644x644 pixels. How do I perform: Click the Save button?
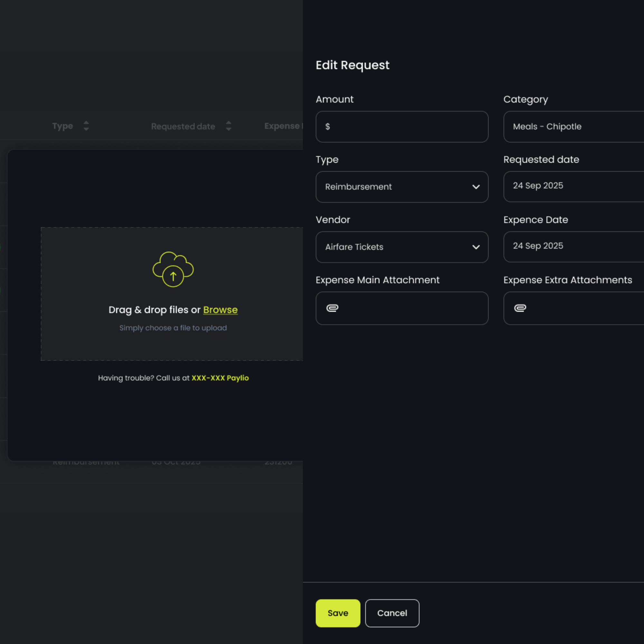click(338, 613)
